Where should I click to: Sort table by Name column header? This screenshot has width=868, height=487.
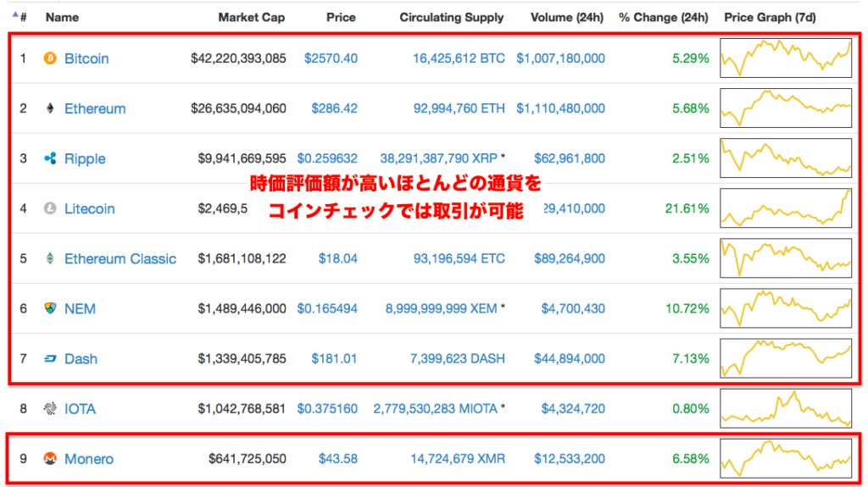[62, 17]
